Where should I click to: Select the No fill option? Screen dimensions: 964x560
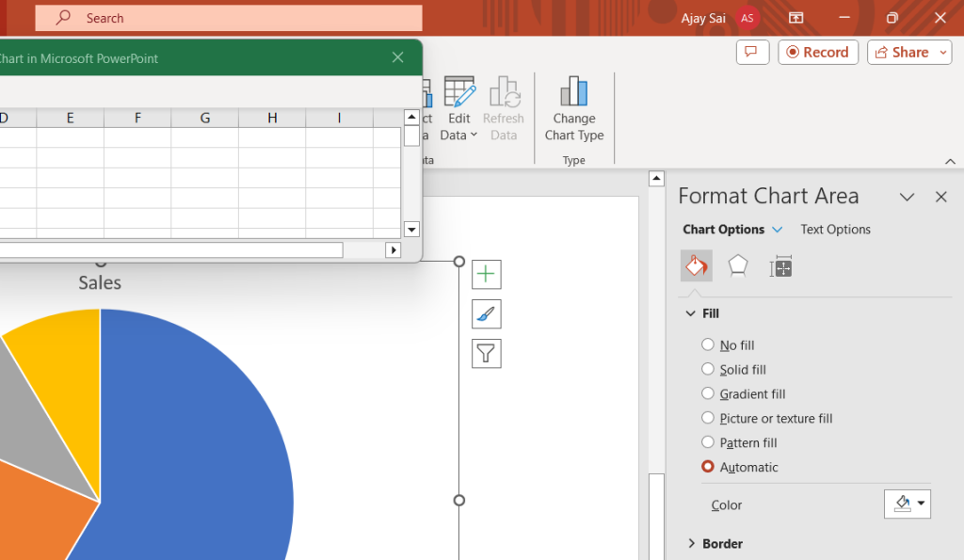tap(728, 344)
